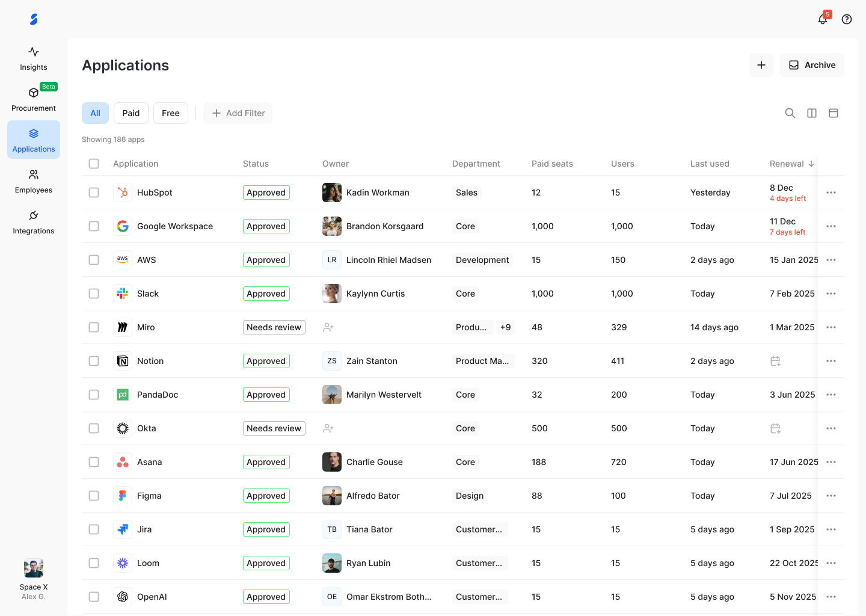Click the OpenAI logo icon
Viewport: 866px width, 616px height.
click(123, 597)
